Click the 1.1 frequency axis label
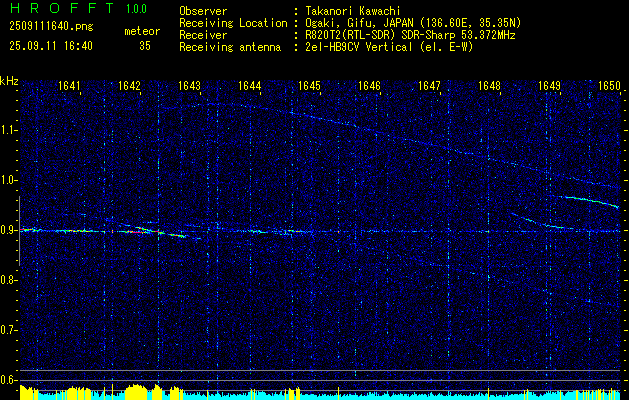The image size is (629, 400). pos(9,130)
